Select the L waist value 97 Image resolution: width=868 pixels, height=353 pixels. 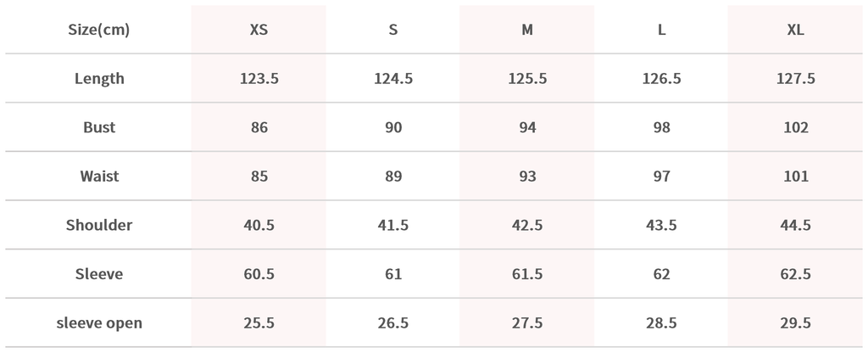pos(662,176)
